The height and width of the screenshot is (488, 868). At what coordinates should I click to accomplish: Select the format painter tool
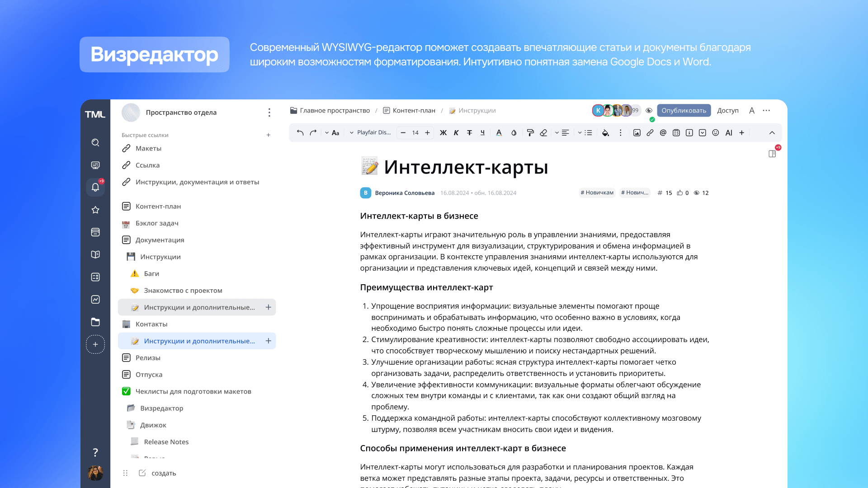tap(530, 133)
